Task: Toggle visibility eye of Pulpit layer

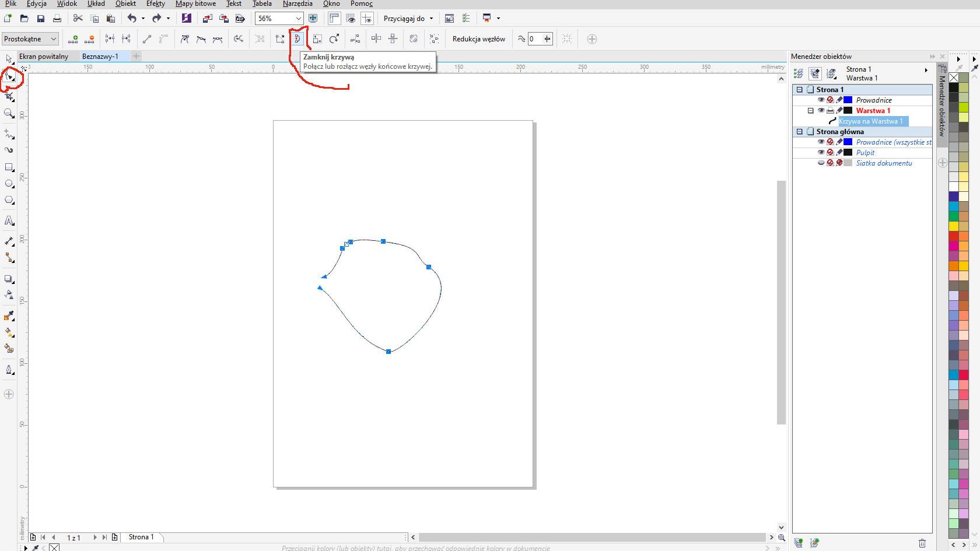Action: pyautogui.click(x=821, y=153)
